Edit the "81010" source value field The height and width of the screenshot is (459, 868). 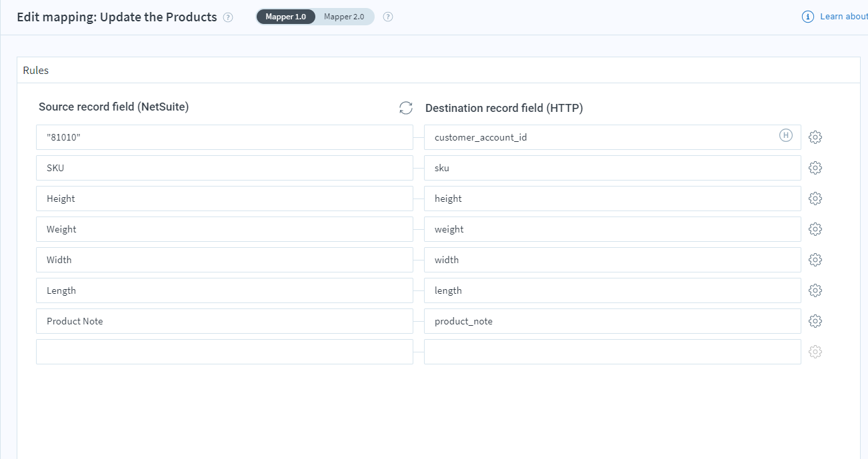click(225, 137)
